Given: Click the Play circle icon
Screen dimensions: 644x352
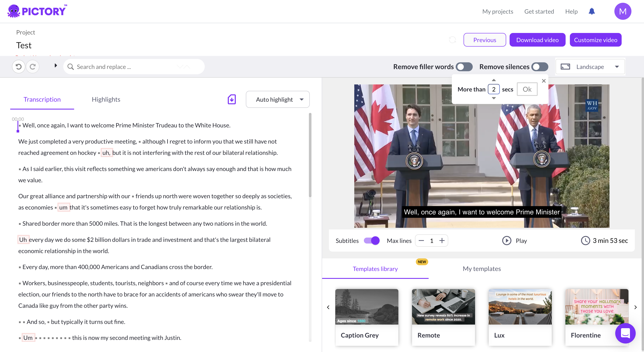Looking at the screenshot, I should click(x=507, y=241).
